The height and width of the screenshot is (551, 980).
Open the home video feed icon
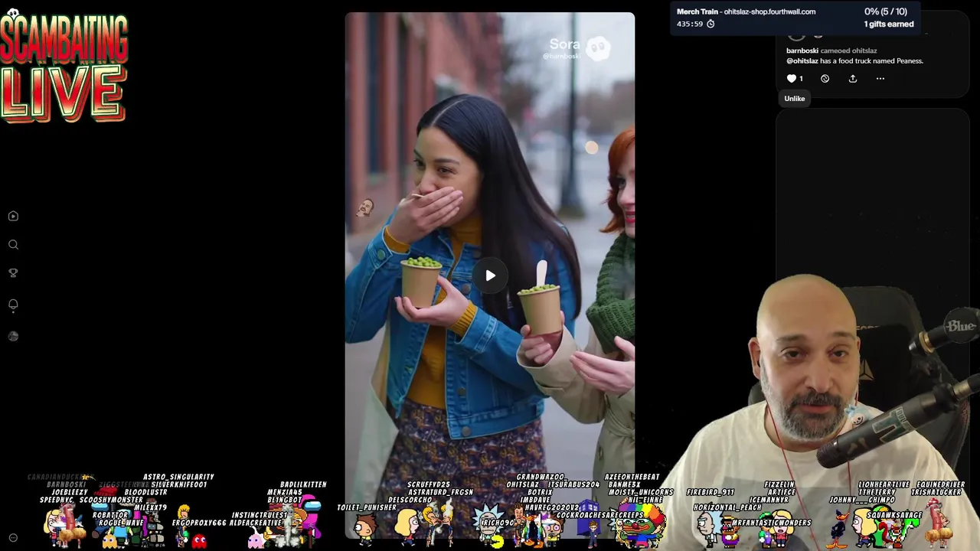pyautogui.click(x=13, y=216)
